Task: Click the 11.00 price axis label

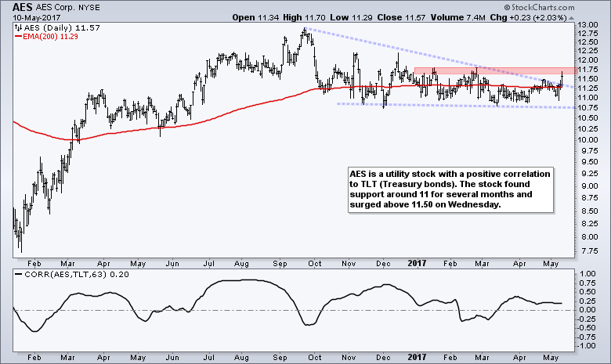Action: click(x=587, y=98)
